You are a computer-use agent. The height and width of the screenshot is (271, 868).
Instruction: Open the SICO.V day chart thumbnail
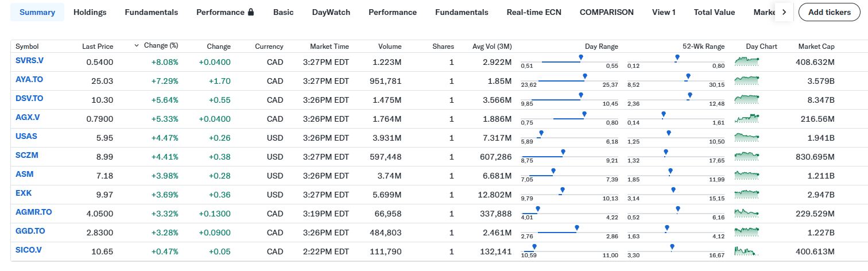[747, 251]
